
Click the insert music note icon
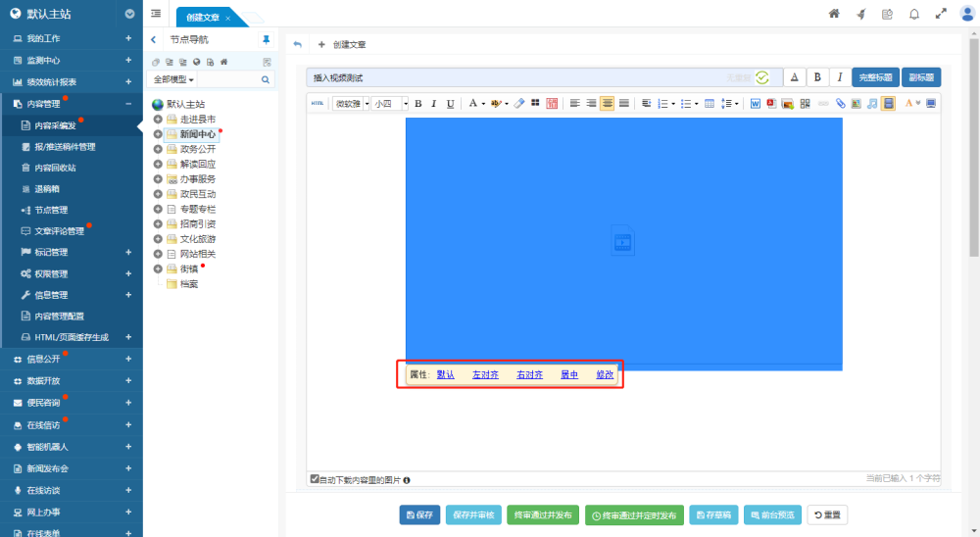click(x=872, y=103)
